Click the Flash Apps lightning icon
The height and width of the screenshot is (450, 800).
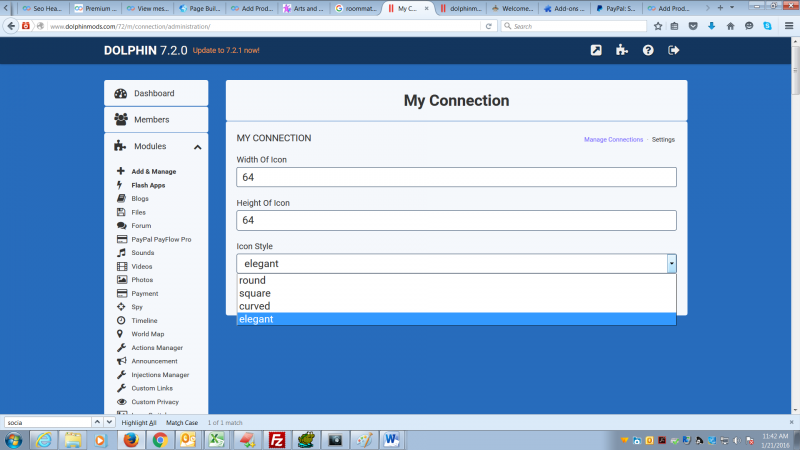pyautogui.click(x=120, y=185)
